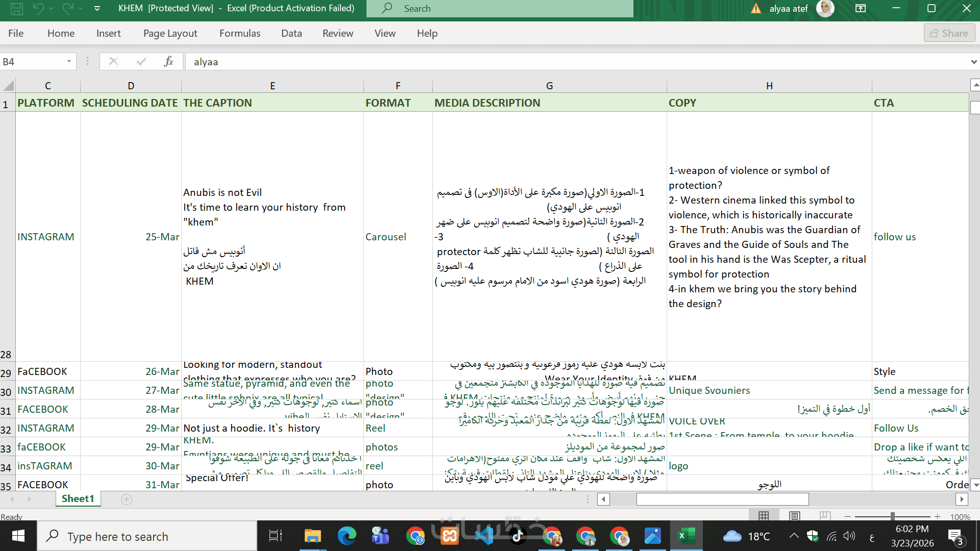Screen dimensions: 980x551
Task: Open the Page Layout ribbon tab
Action: 170,33
